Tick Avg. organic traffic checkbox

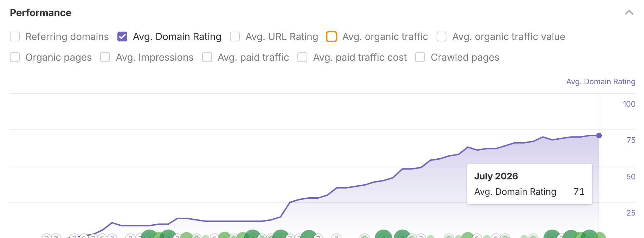[331, 37]
